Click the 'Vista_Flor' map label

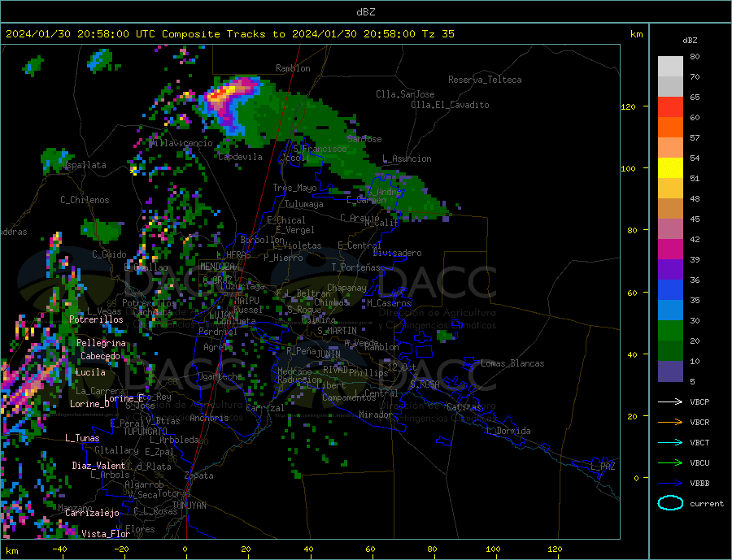tap(106, 534)
